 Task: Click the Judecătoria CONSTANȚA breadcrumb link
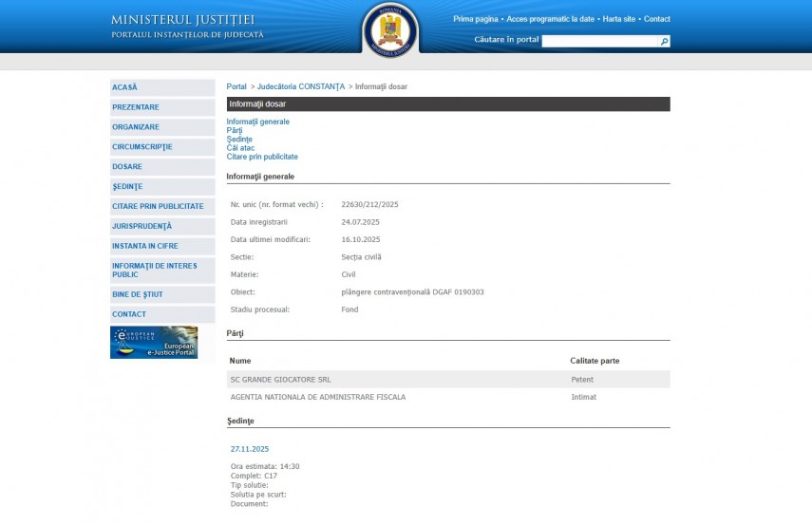pos(301,86)
